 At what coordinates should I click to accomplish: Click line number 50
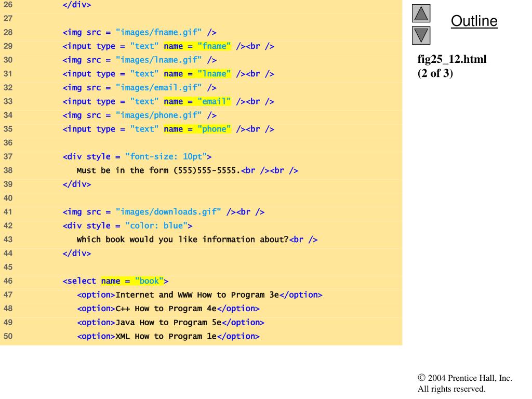coord(8,336)
